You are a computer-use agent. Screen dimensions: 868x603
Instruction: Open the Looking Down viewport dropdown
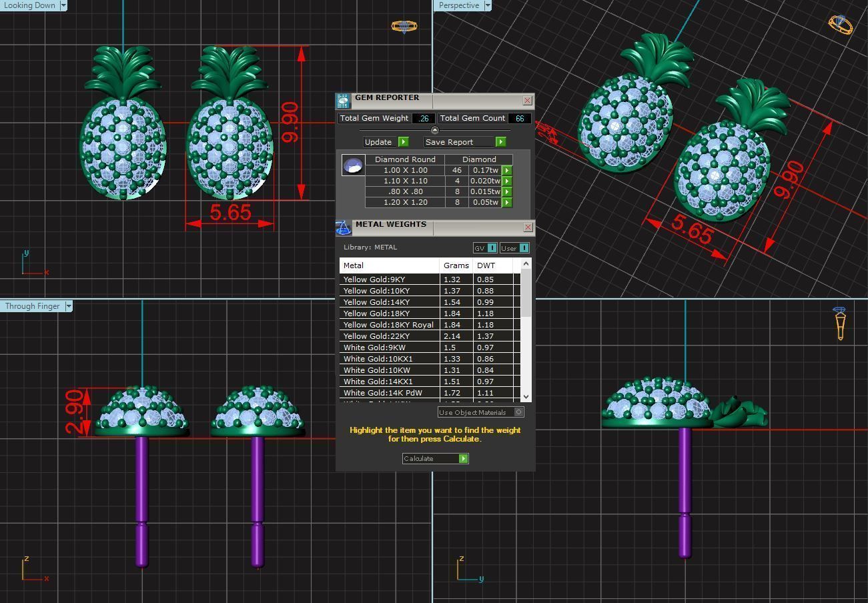[63, 5]
